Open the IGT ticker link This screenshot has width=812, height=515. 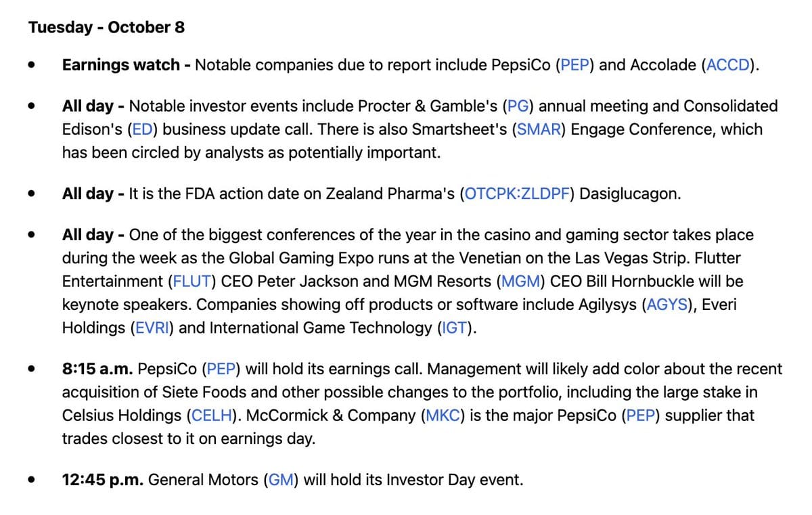coord(453,328)
